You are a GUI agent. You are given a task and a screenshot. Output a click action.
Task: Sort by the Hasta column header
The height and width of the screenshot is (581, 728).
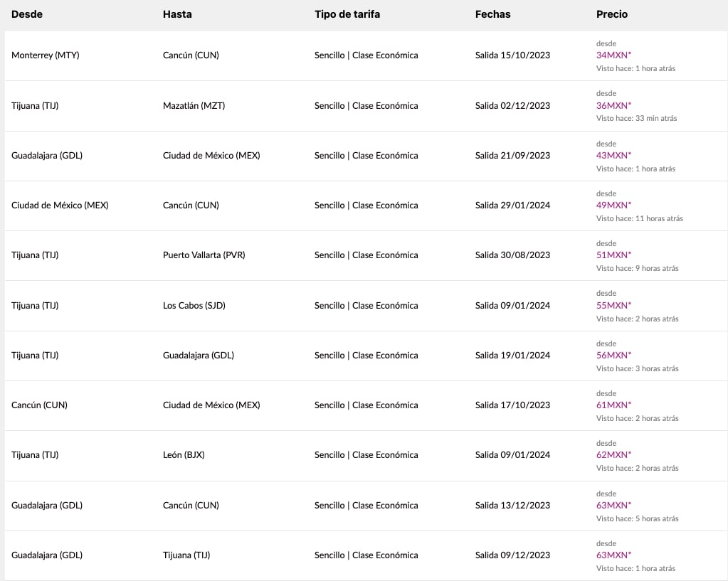tap(177, 14)
